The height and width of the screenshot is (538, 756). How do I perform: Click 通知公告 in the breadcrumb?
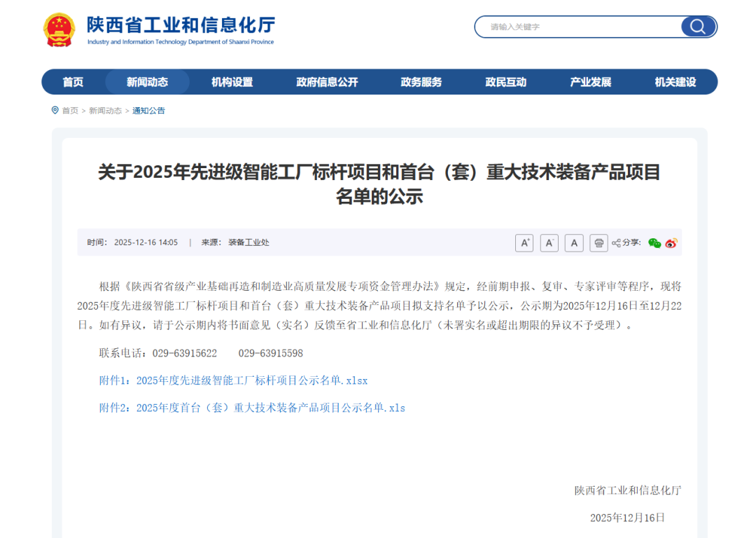[x=148, y=111]
